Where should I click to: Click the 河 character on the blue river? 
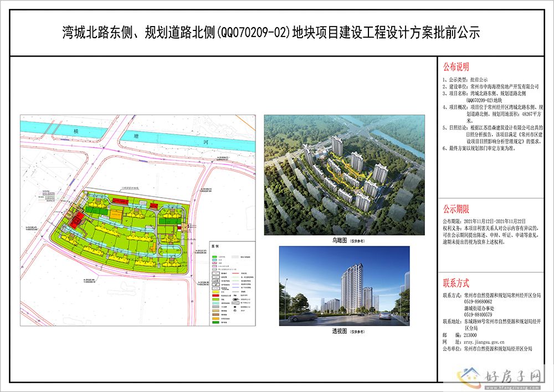206,142
